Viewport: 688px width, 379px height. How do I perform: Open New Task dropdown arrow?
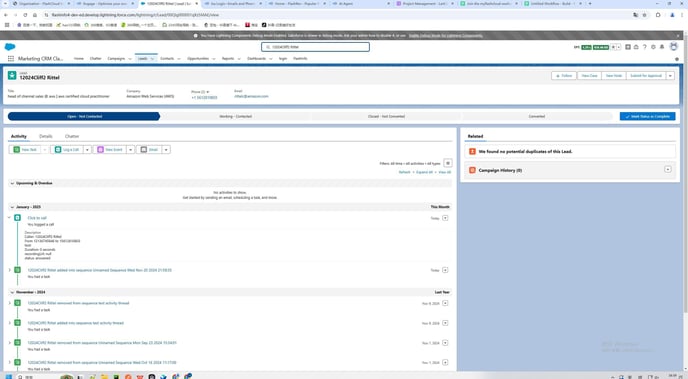click(44, 150)
